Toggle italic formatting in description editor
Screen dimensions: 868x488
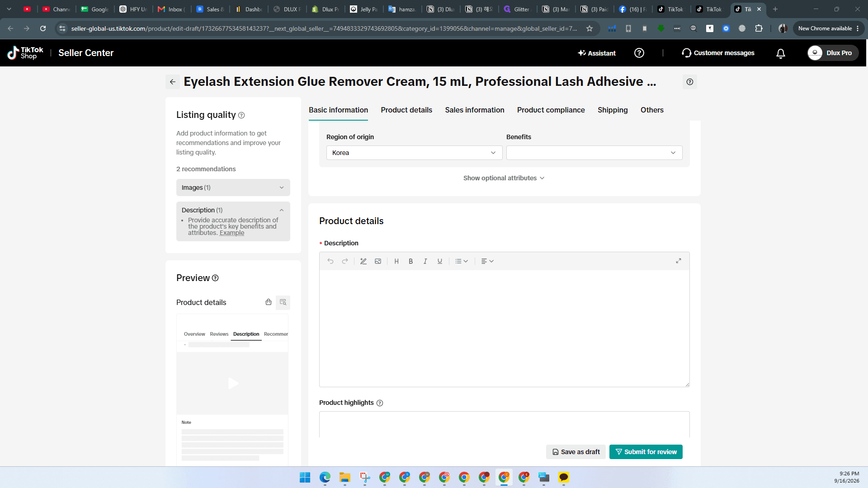(425, 261)
